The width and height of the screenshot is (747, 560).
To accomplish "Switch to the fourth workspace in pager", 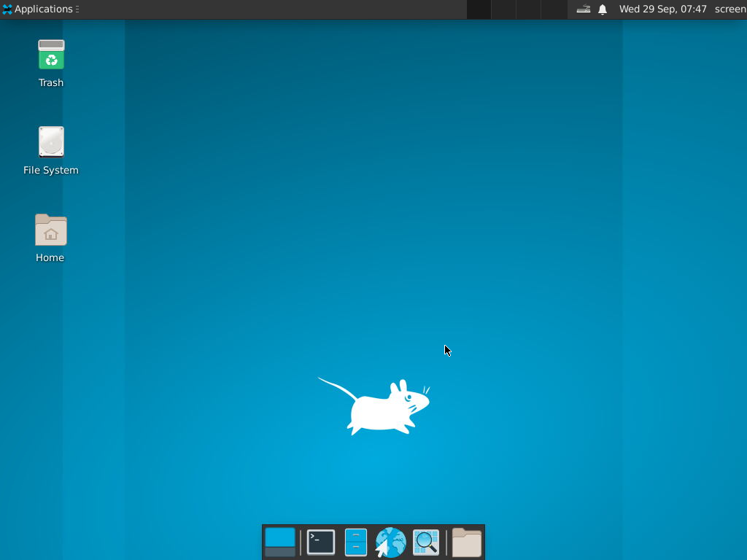I will [x=554, y=9].
